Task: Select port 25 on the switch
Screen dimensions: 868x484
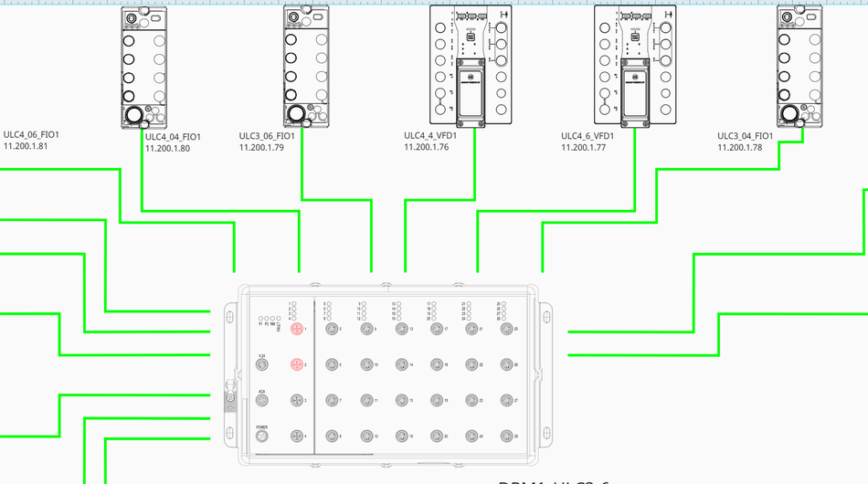Action: (x=506, y=329)
